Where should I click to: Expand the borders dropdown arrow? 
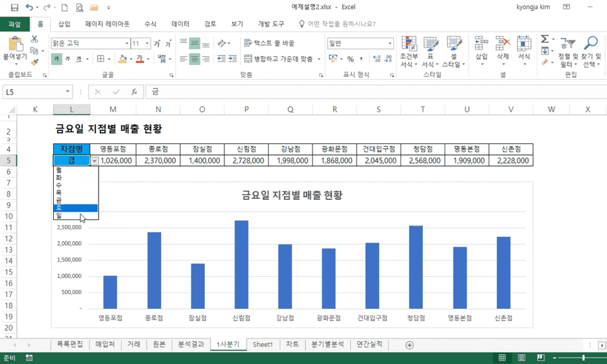pos(109,59)
